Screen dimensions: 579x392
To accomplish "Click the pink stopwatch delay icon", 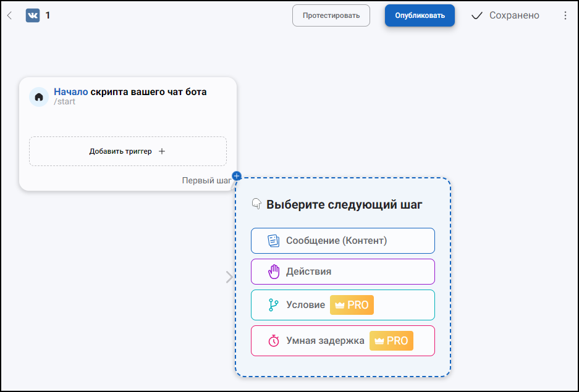I will pos(274,341).
